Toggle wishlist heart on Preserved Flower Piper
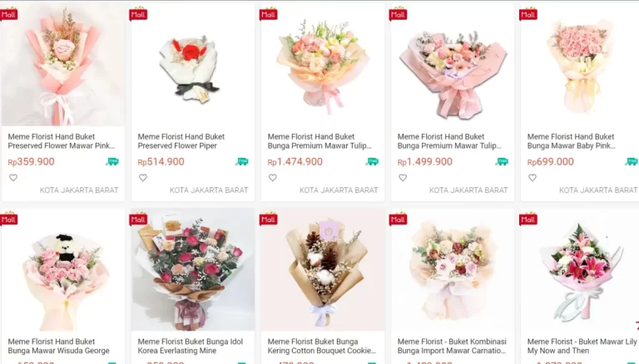Viewport: 639px width, 364px height. click(x=142, y=178)
